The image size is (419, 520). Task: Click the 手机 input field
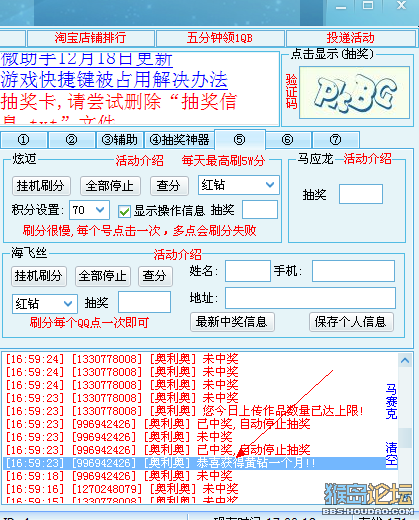[353, 271]
